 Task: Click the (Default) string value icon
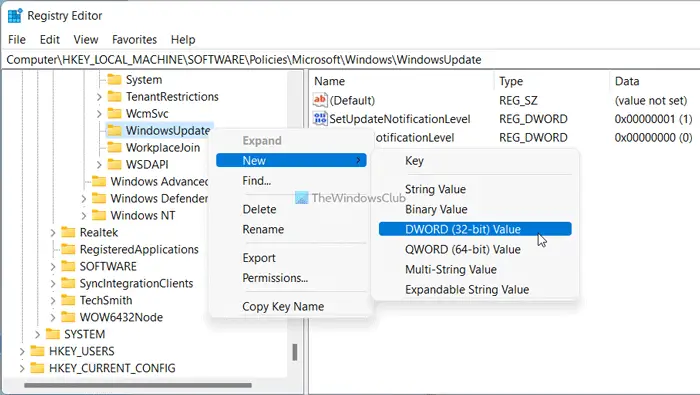click(x=320, y=100)
